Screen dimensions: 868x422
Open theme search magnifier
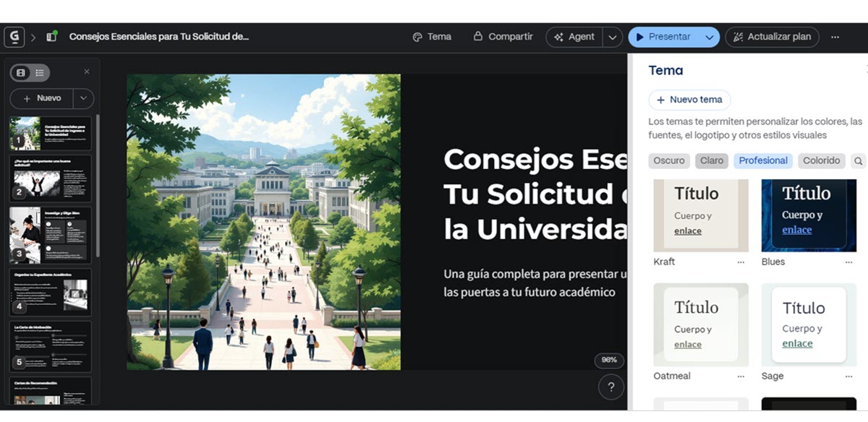[858, 161]
